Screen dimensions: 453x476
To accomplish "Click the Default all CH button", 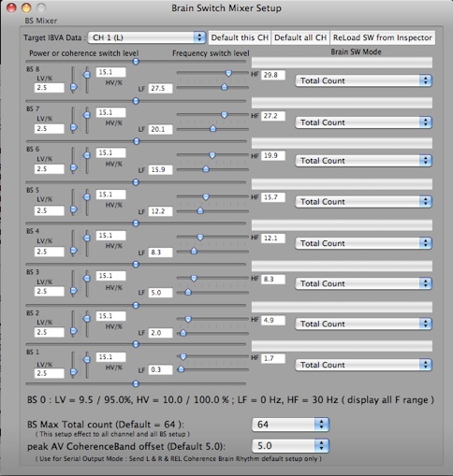I will [x=300, y=37].
